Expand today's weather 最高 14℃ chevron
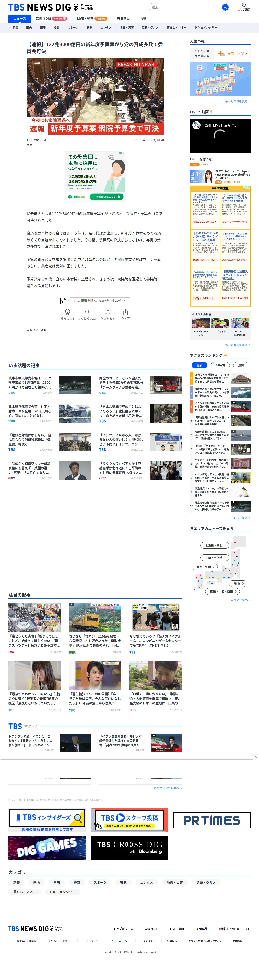 tap(246, 54)
